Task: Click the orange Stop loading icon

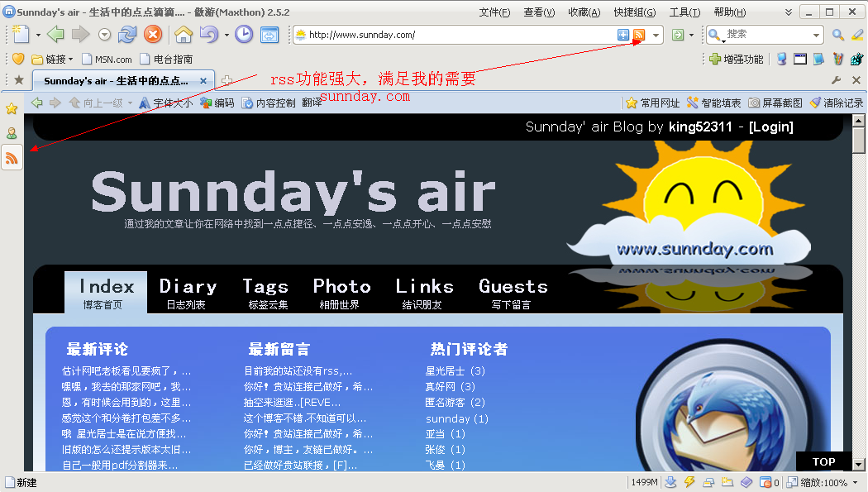Action: tap(153, 34)
